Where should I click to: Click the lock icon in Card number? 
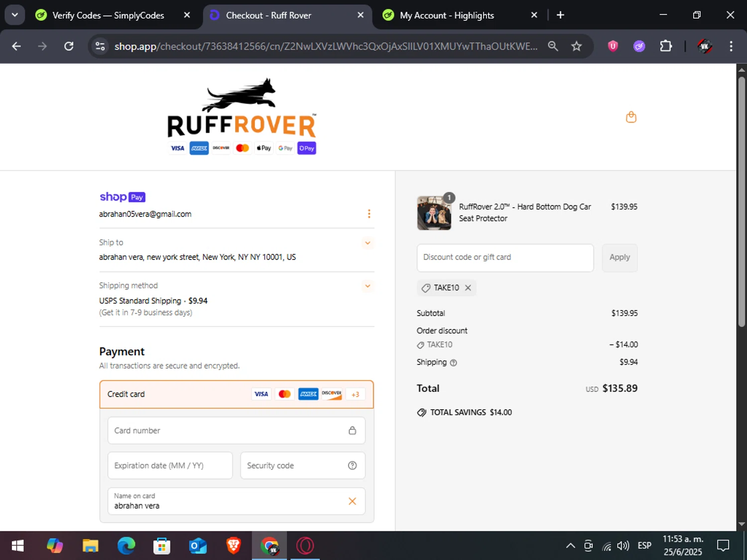pyautogui.click(x=352, y=430)
